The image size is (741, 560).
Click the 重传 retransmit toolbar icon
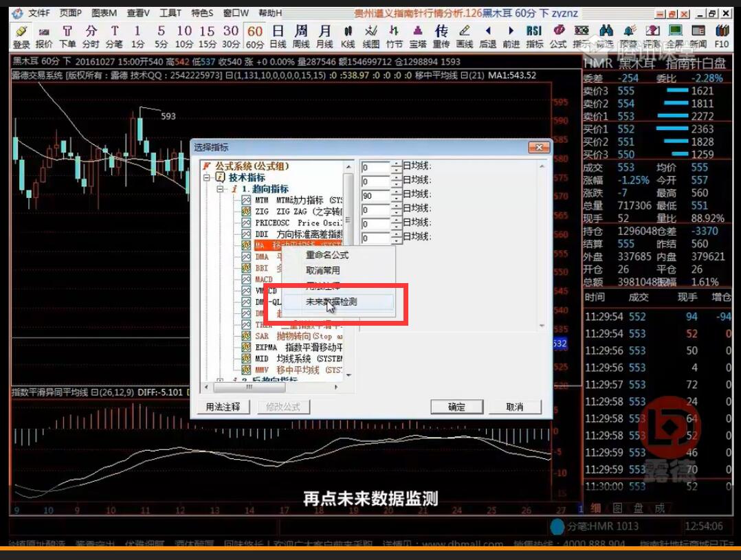441,36
